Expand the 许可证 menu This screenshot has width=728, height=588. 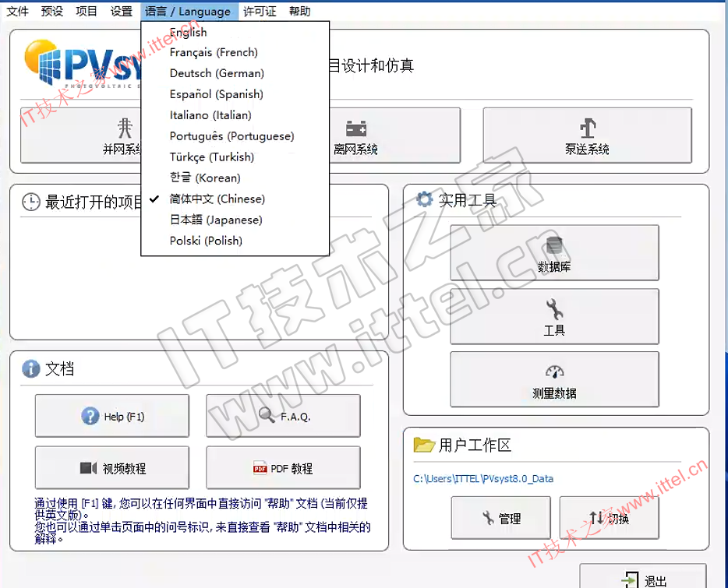[260, 11]
